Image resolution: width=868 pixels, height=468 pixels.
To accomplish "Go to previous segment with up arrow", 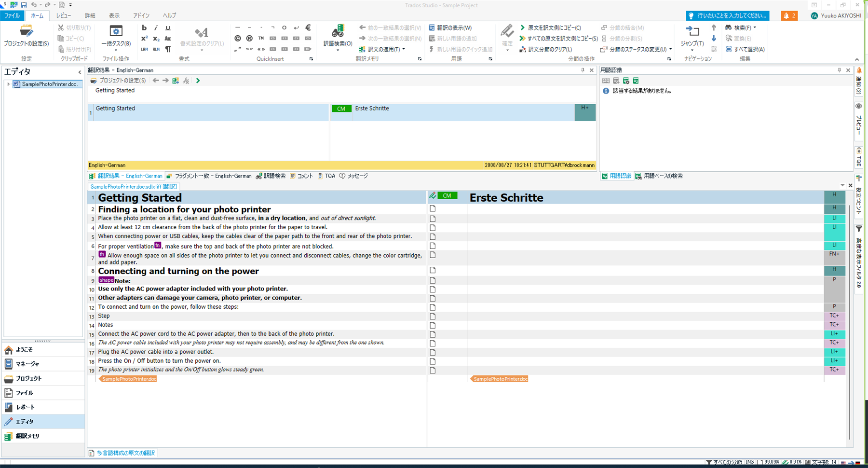I will click(714, 28).
